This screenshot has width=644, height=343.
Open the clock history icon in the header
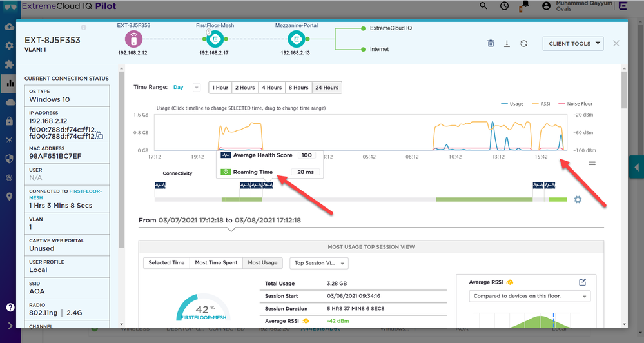coord(504,6)
